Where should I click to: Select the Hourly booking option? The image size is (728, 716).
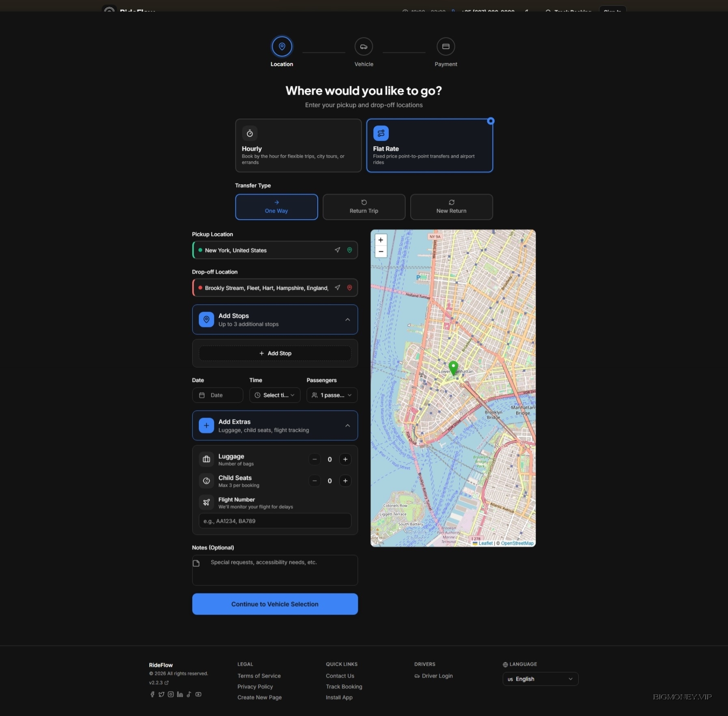(x=298, y=146)
